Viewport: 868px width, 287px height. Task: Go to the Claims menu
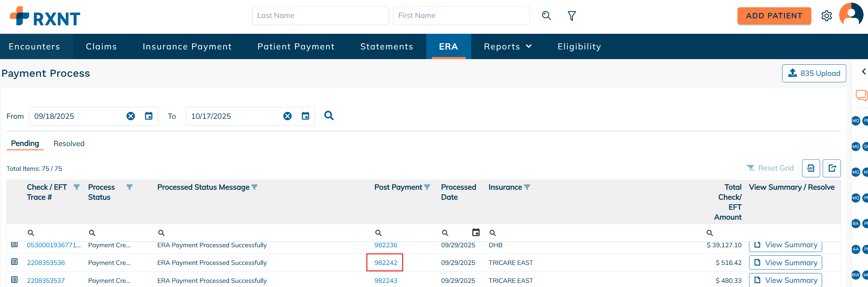coord(101,47)
